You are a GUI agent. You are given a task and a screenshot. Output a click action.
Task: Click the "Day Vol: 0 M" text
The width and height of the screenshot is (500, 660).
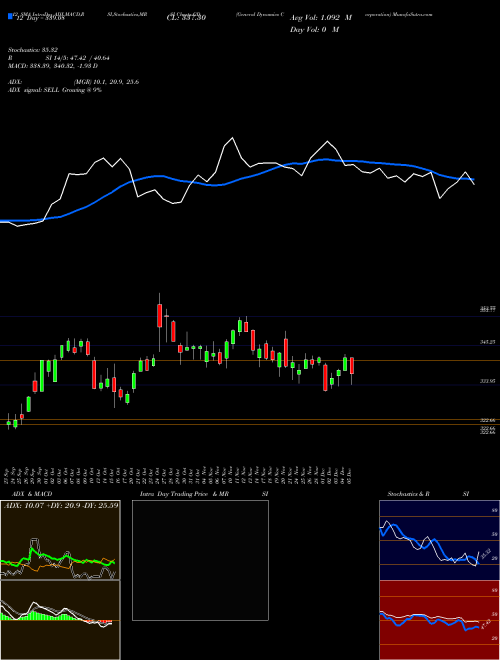pyautogui.click(x=314, y=30)
